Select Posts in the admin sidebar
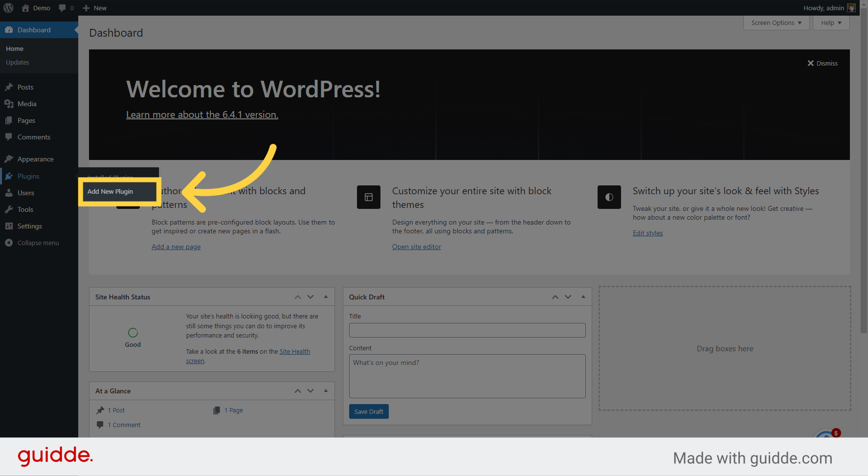The image size is (868, 476). (x=25, y=87)
